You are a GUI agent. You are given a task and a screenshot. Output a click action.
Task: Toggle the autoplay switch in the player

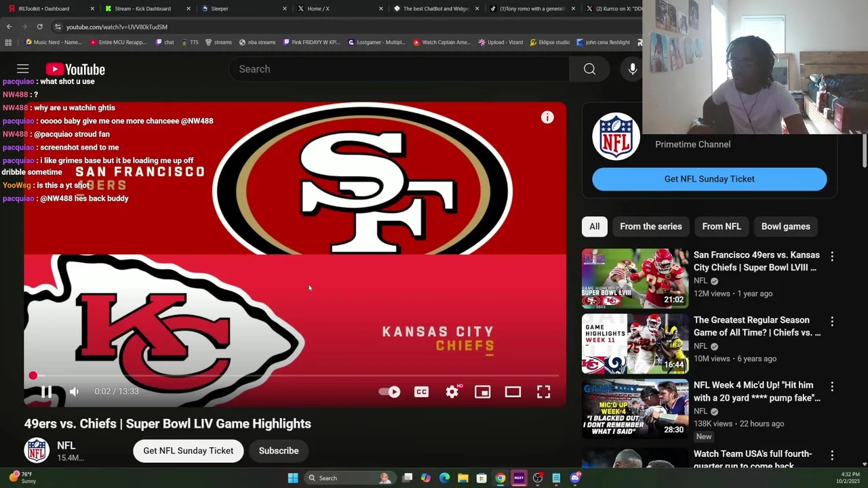[389, 392]
